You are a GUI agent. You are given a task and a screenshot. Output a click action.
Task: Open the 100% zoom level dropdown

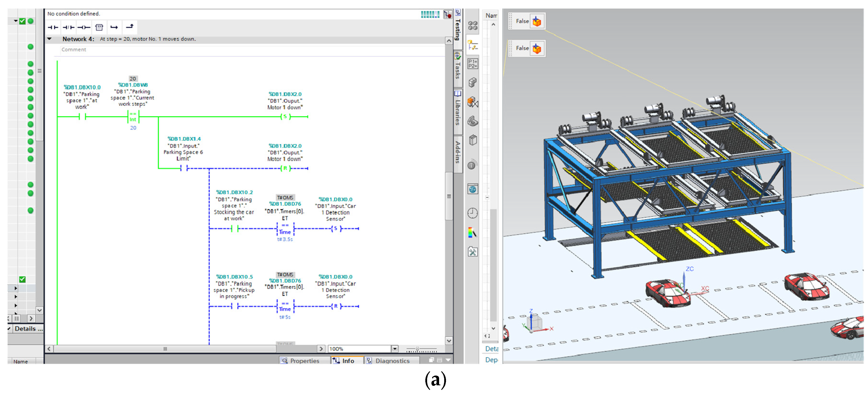395,349
